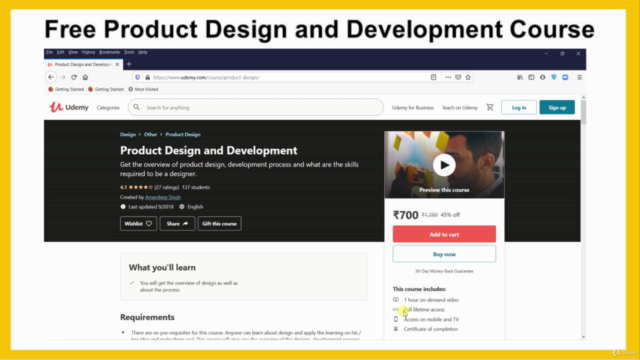Add course to Wishlist
This screenshot has width=640, height=360.
click(x=138, y=224)
